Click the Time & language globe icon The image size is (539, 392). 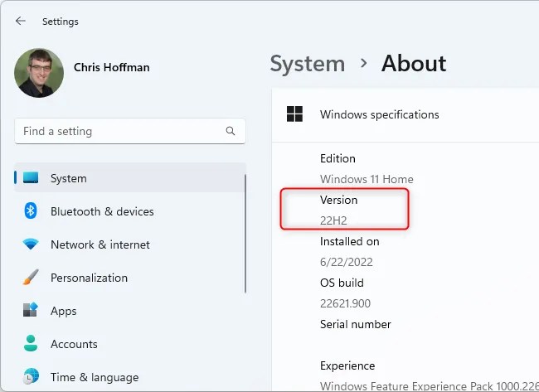(x=31, y=376)
